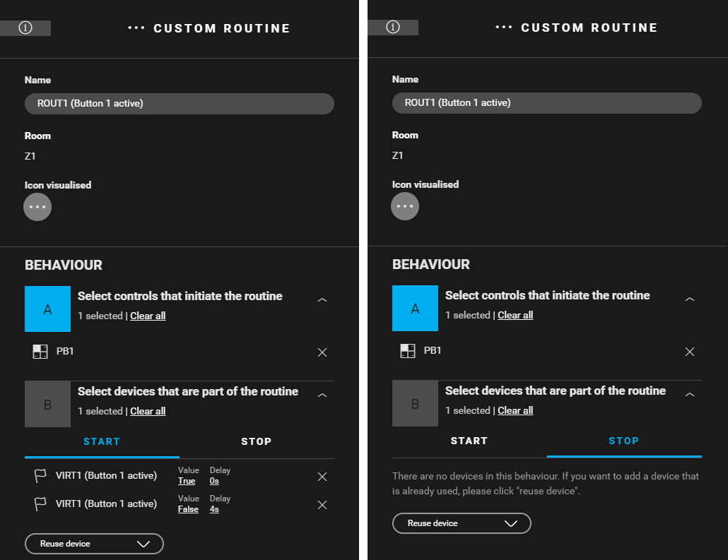Click the False value link
This screenshot has width=728, height=560.
[188, 509]
